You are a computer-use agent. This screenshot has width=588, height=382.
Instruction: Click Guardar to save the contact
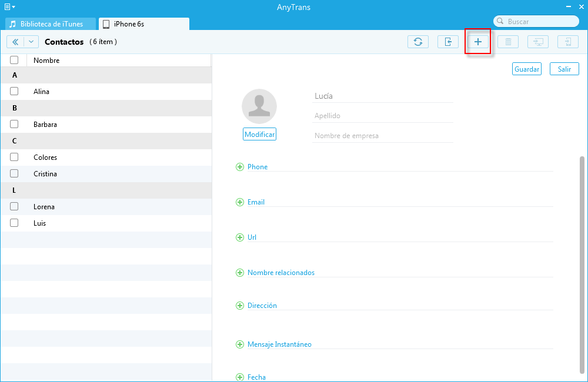[x=526, y=69]
